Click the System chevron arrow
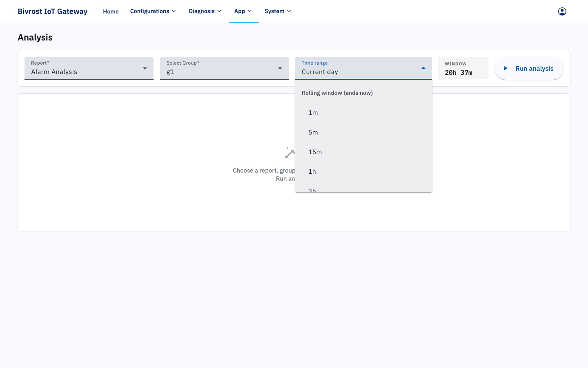This screenshot has width=588, height=368. [x=289, y=11]
